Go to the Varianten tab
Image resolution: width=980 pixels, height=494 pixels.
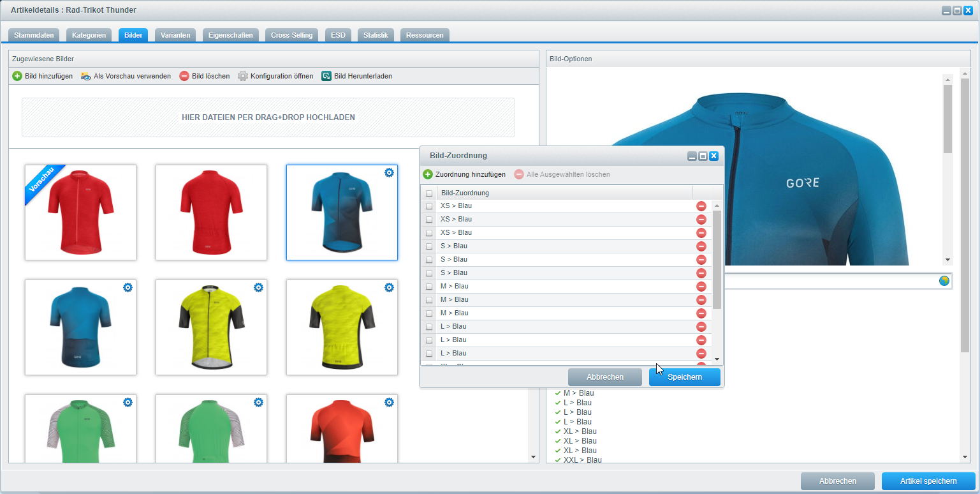[x=175, y=35]
